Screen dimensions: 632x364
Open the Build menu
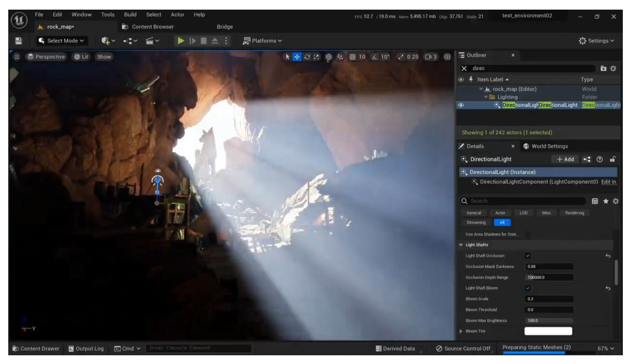[131, 15]
